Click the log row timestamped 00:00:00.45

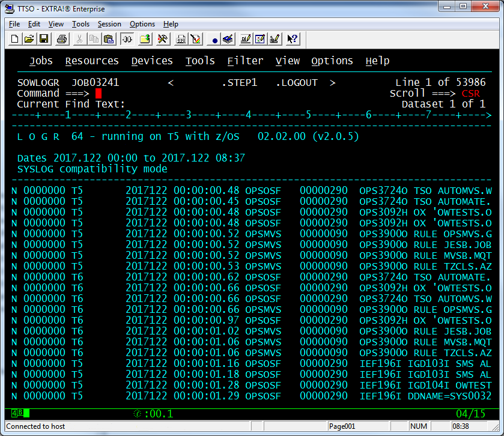click(x=252, y=201)
